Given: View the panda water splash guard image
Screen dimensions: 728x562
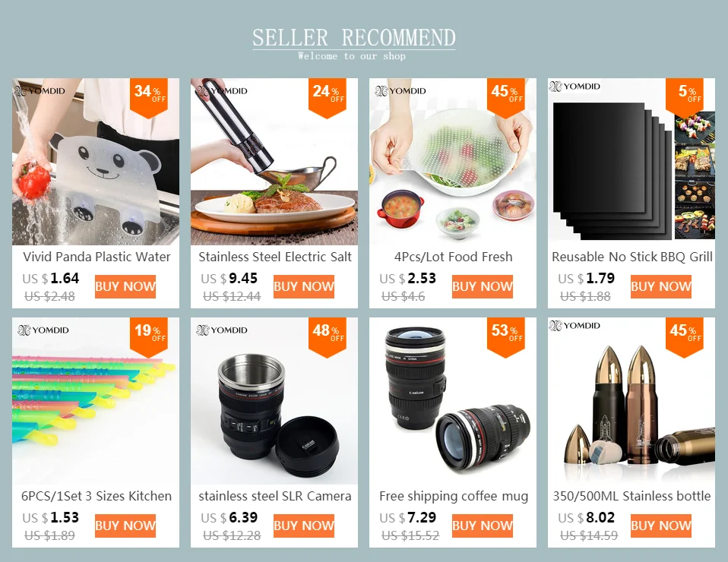Looking at the screenshot, I should click(x=96, y=162).
